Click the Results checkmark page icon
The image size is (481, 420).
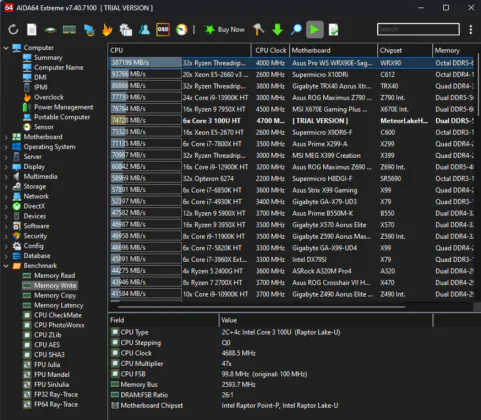[x=334, y=30]
